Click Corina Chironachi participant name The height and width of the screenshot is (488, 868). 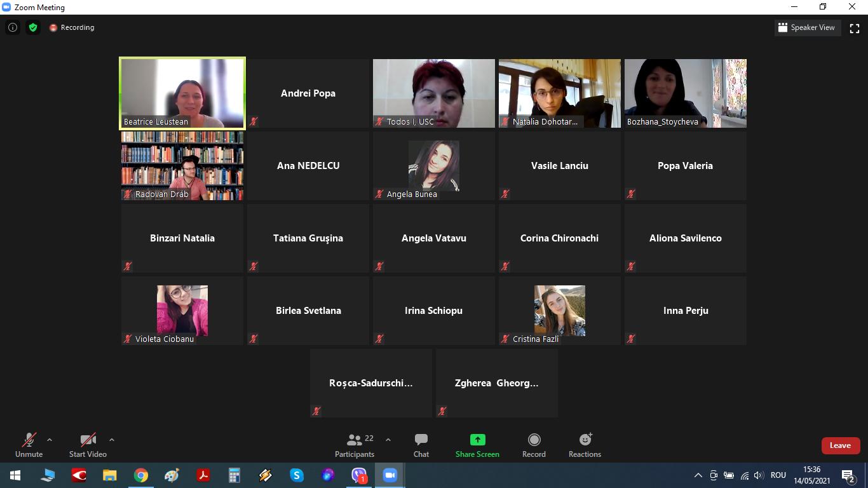[x=560, y=238]
